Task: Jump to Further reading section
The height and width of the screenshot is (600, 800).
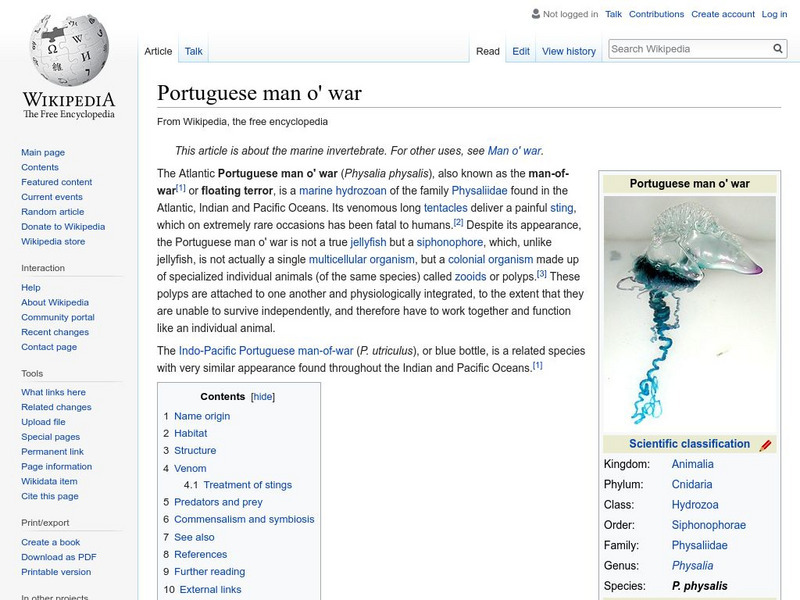Action: click(x=209, y=571)
